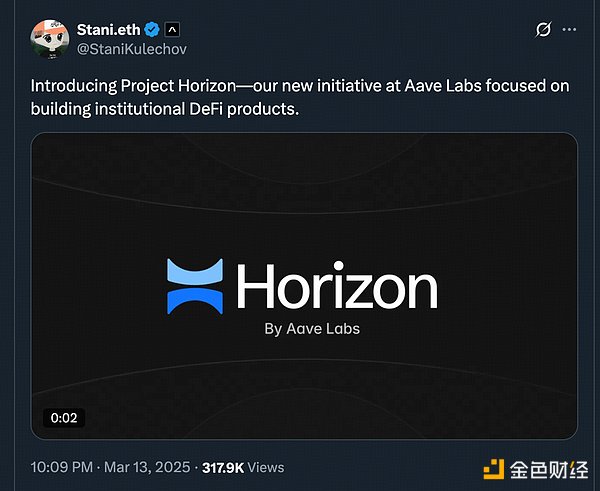The height and width of the screenshot is (491, 600).
Task: Click the affiliation badge beside the verified checkmark
Action: [x=171, y=29]
